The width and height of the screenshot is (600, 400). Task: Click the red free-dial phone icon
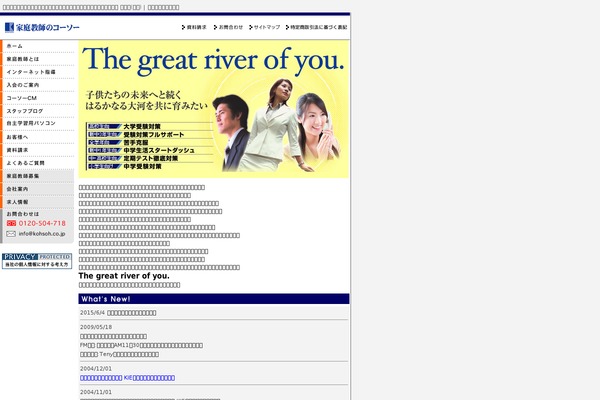pyautogui.click(x=11, y=223)
